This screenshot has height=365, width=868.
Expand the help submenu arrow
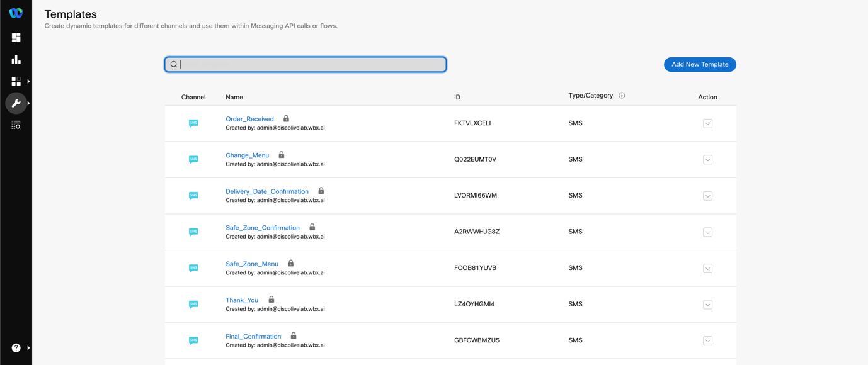tap(28, 348)
